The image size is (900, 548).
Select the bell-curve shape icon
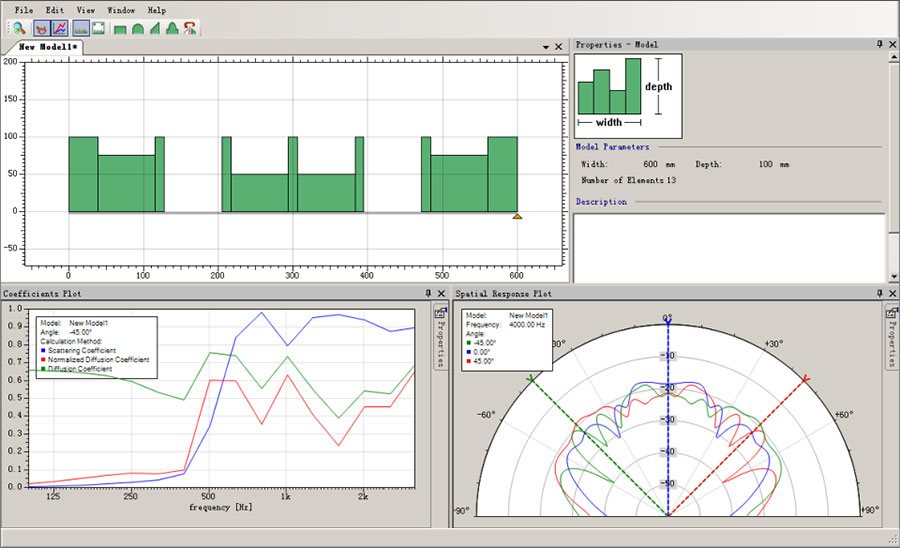point(172,29)
